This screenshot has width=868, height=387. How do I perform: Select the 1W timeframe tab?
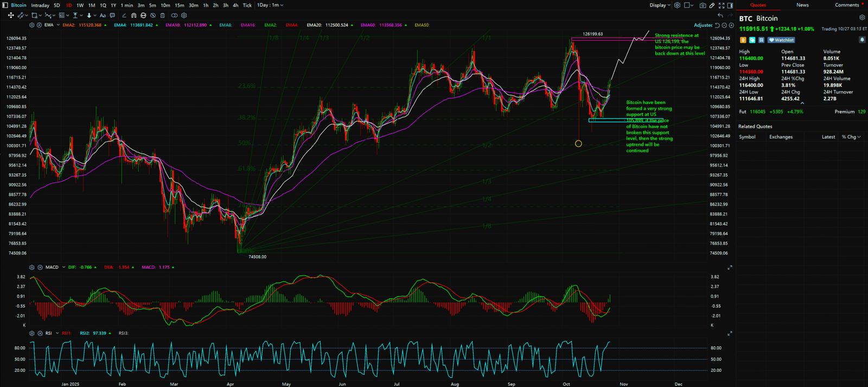coord(80,5)
